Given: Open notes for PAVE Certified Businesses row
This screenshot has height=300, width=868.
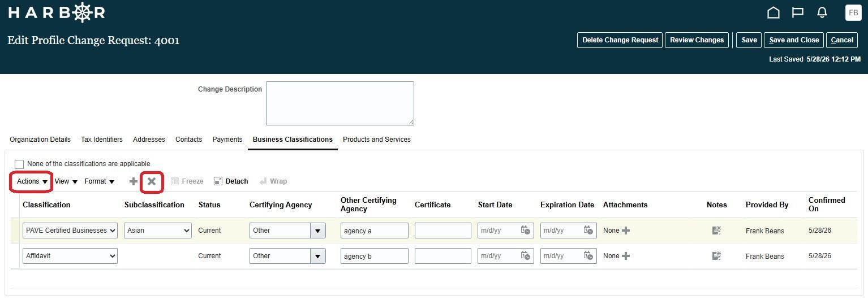Looking at the screenshot, I should 716,231.
